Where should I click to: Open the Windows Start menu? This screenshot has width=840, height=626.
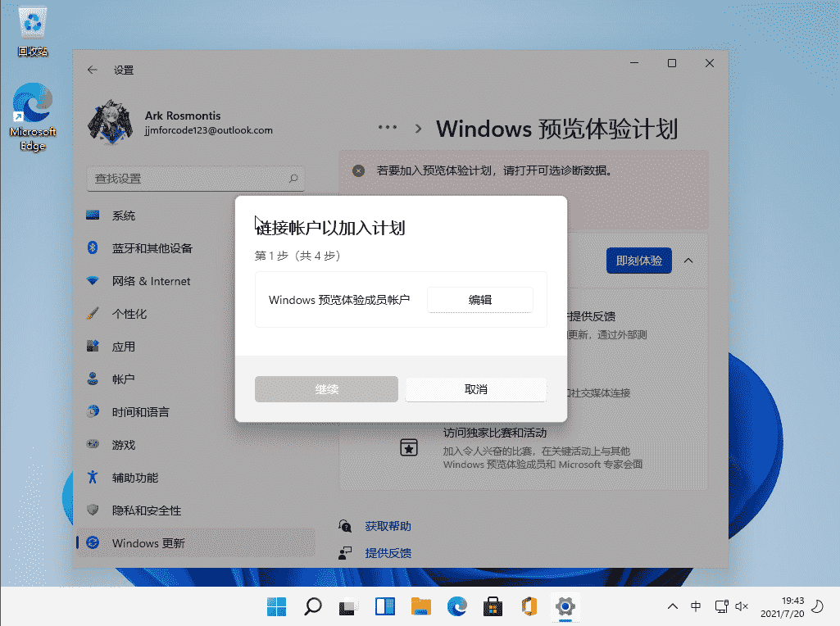coord(276,606)
